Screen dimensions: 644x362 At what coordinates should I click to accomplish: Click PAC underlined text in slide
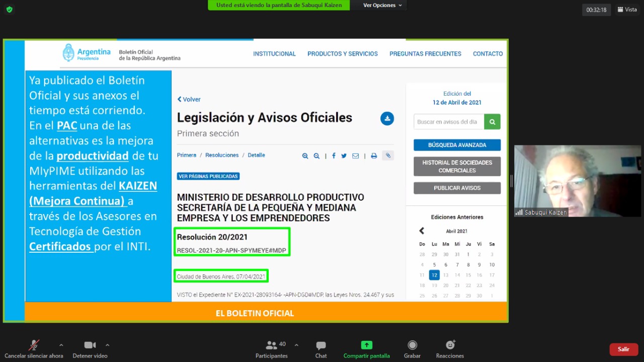click(x=67, y=125)
